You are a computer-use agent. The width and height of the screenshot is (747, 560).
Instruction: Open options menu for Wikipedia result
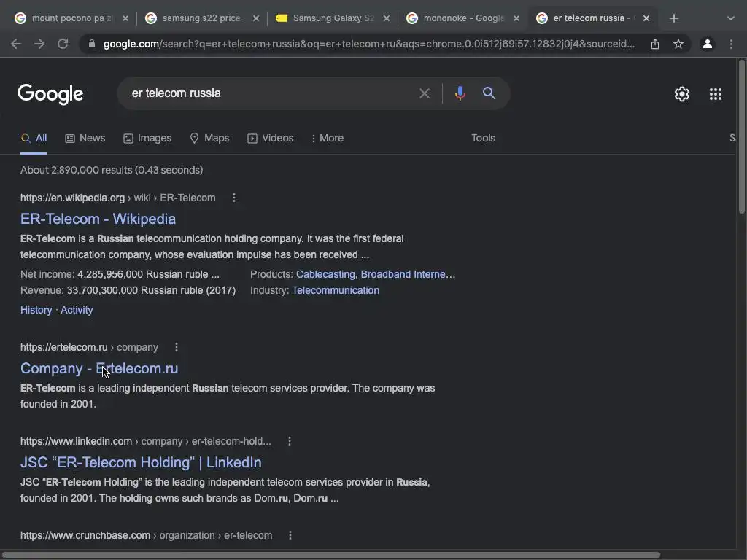pyautogui.click(x=234, y=198)
